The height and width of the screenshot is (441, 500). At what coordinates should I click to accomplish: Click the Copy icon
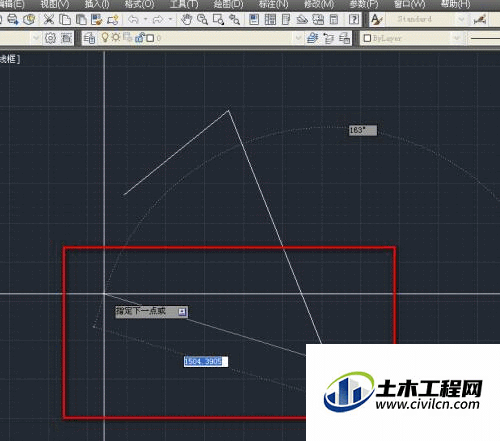(65, 19)
